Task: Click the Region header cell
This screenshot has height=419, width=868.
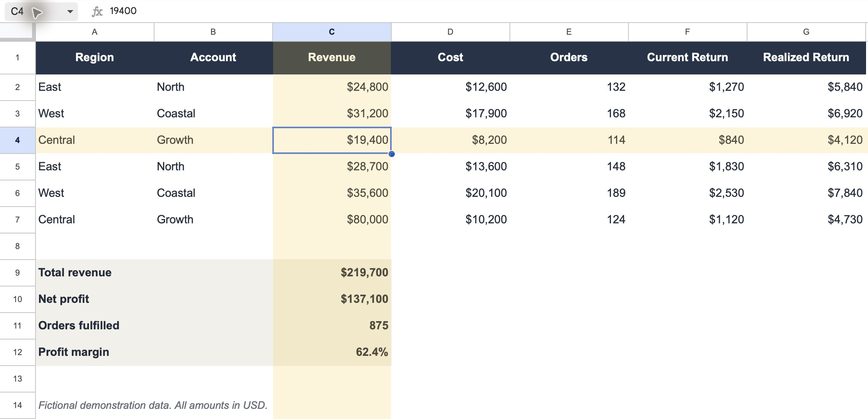Action: pyautogui.click(x=95, y=58)
